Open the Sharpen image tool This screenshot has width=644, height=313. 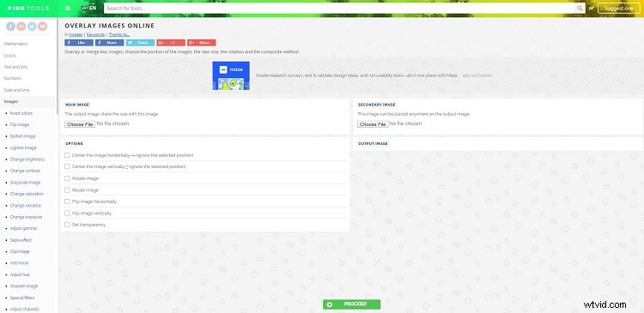(24, 286)
